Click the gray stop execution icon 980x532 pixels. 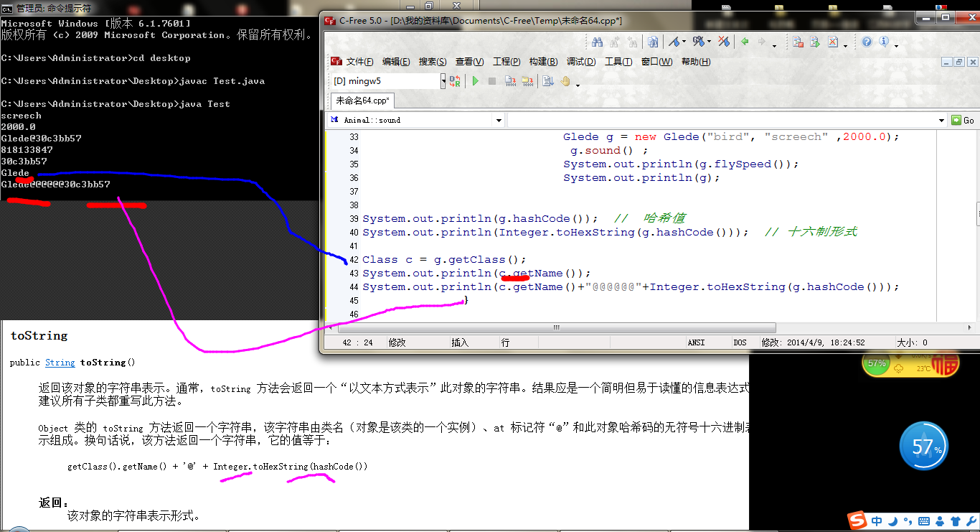(492, 80)
